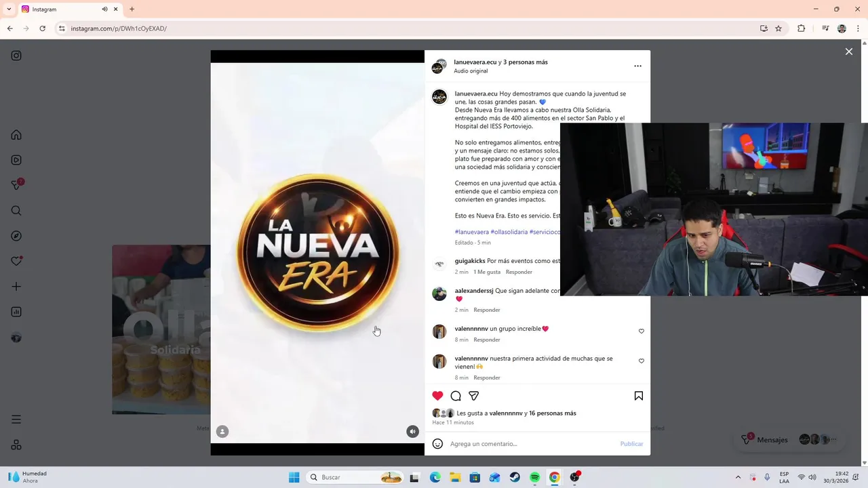Click the Create plus icon
Viewport: 868px width, 488px height.
pyautogui.click(x=16, y=287)
